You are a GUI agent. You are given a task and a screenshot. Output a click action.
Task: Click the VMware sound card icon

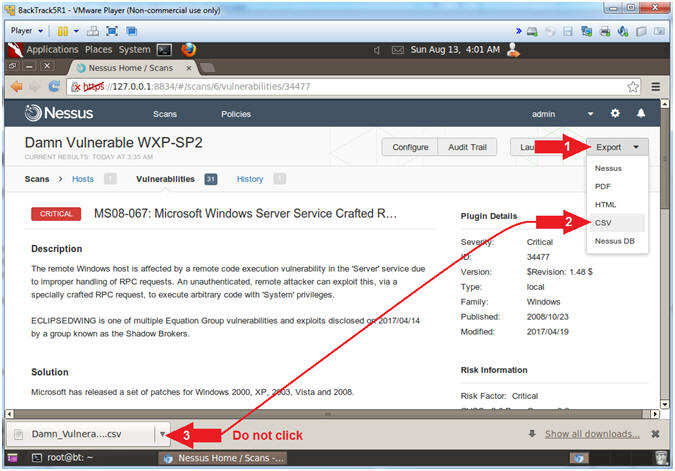coord(623,31)
